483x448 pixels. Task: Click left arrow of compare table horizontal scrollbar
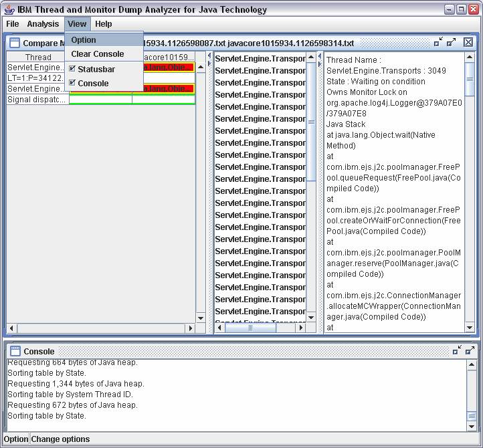11,328
